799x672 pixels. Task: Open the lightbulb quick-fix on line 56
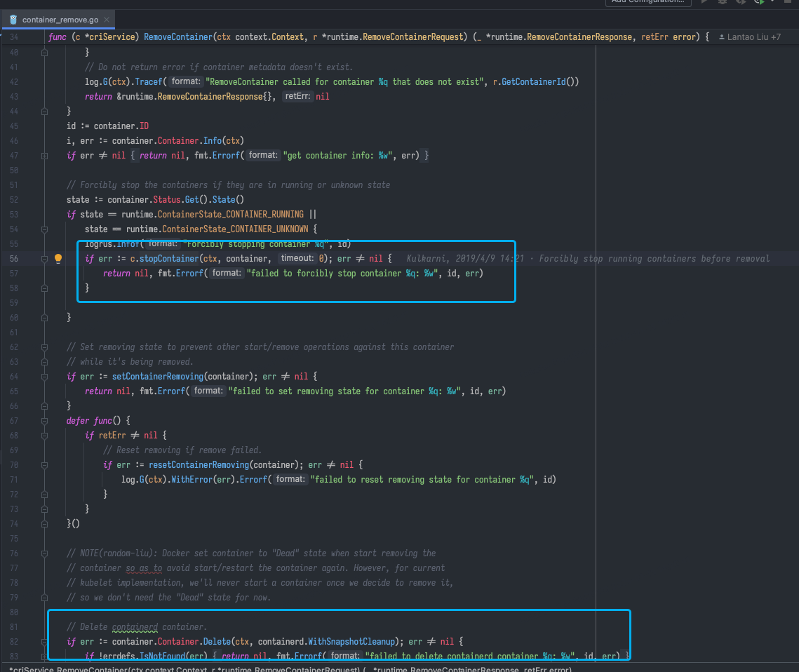point(58,259)
